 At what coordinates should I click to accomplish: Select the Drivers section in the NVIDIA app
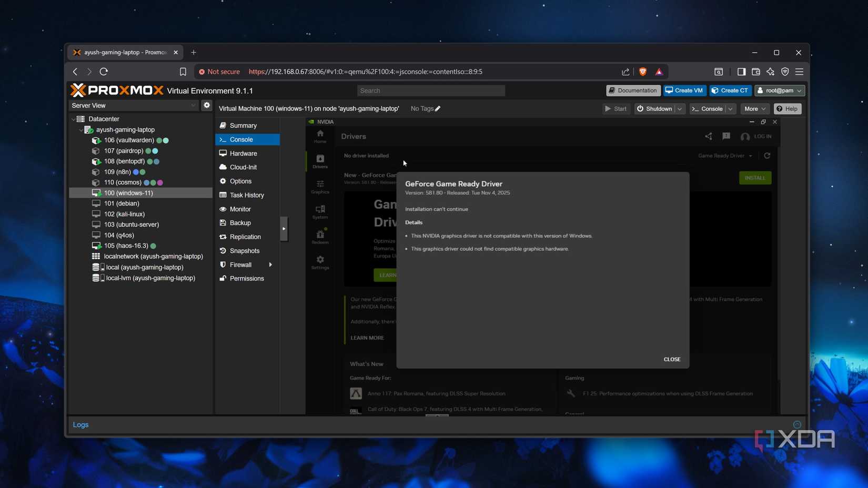(320, 160)
